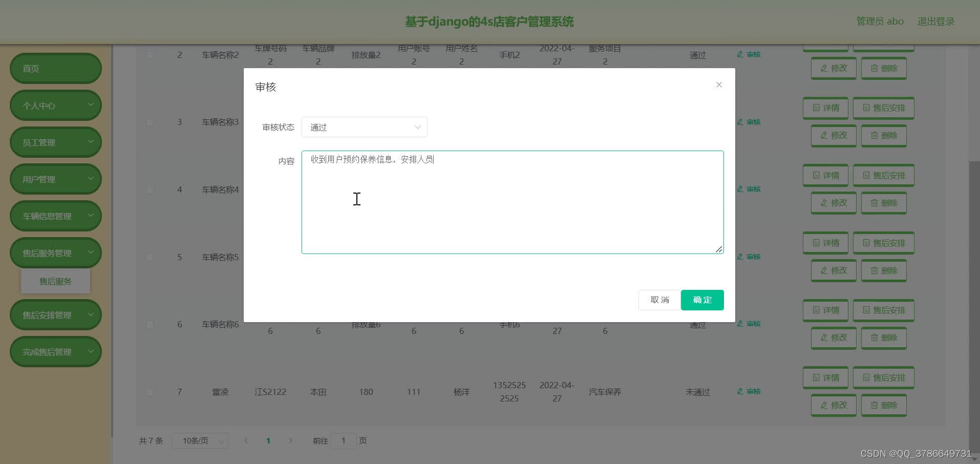The width and height of the screenshot is (980, 464).
Task: Click the textarea resize handle corner
Action: click(x=719, y=249)
